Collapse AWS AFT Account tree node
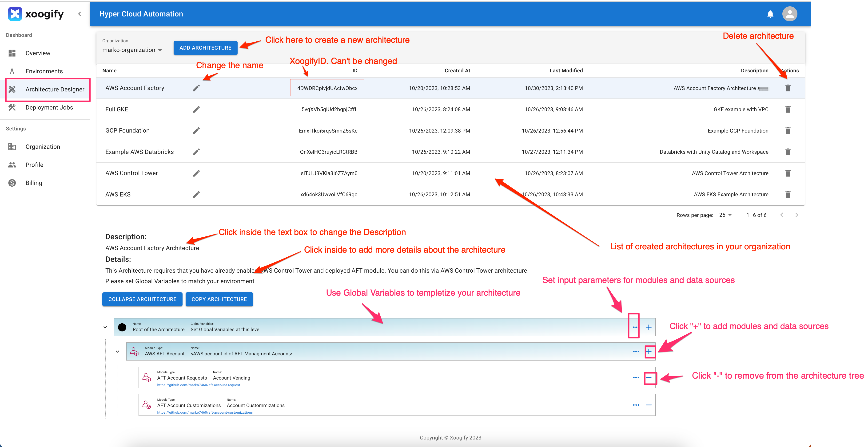The height and width of the screenshot is (447, 868). (x=117, y=351)
